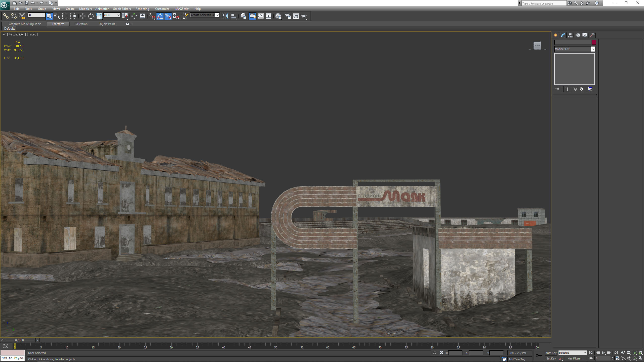Toggle Spinner Snap
This screenshot has width=644, height=362.
click(176, 16)
